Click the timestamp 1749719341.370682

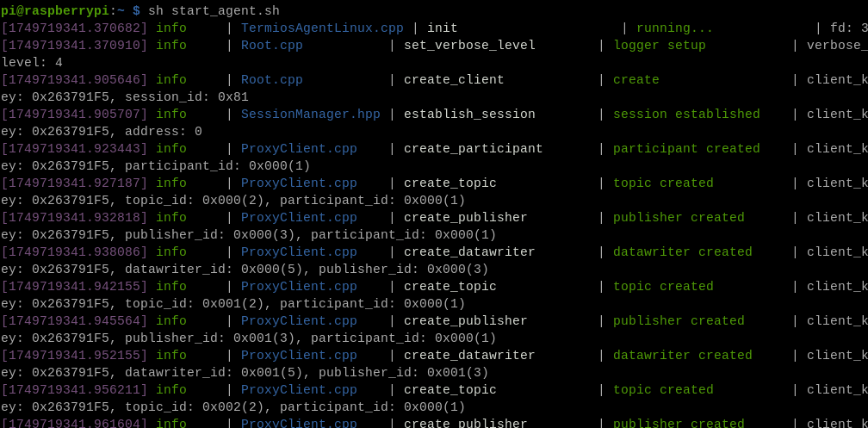pos(74,28)
